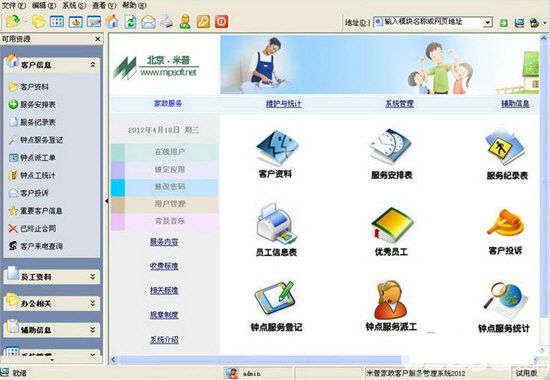The image size is (550, 380).
Task: Open the 钟点服务登记 tablet icon
Action: point(275,298)
